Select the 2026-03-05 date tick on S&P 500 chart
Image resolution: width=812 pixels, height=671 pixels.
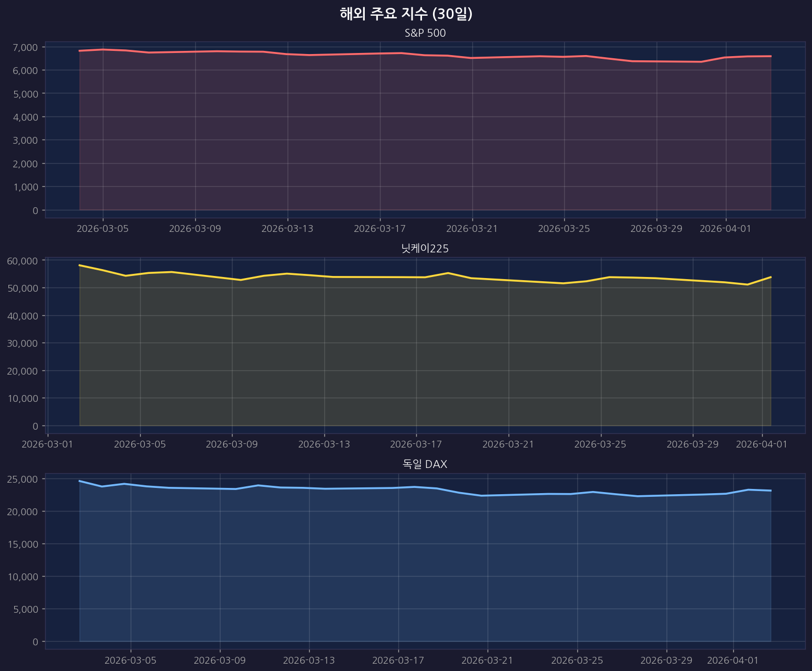click(x=103, y=229)
